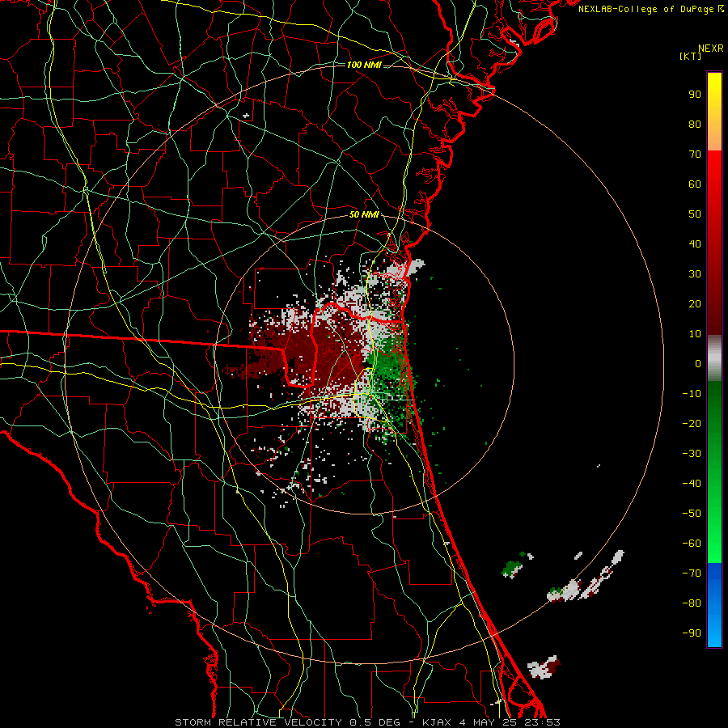Select the -70 value on velocity scale
Image resolution: width=728 pixels, height=728 pixels.
[x=692, y=574]
